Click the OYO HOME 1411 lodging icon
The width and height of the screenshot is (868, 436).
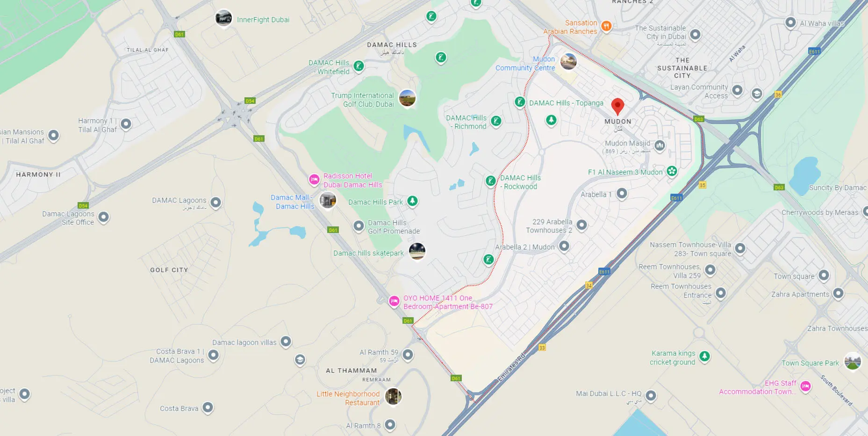point(394,301)
